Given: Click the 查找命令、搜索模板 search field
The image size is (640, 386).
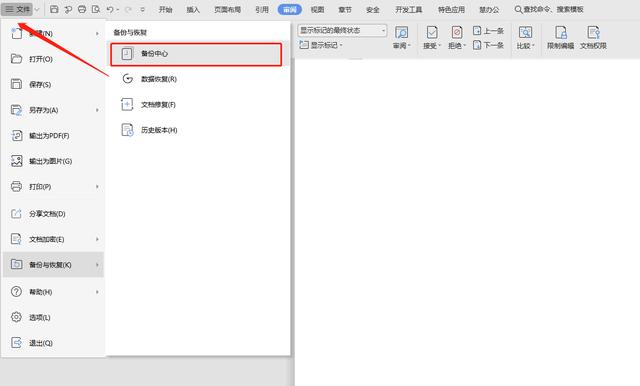Looking at the screenshot, I should pos(549,9).
